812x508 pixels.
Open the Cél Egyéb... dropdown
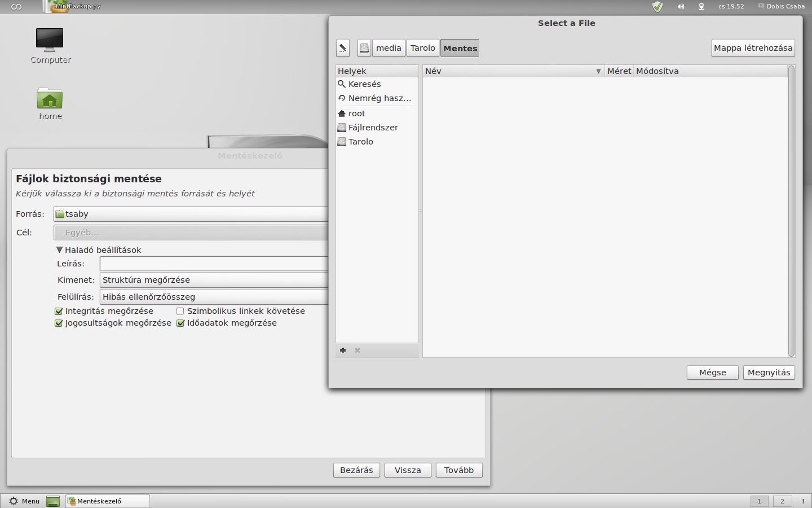coord(191,233)
